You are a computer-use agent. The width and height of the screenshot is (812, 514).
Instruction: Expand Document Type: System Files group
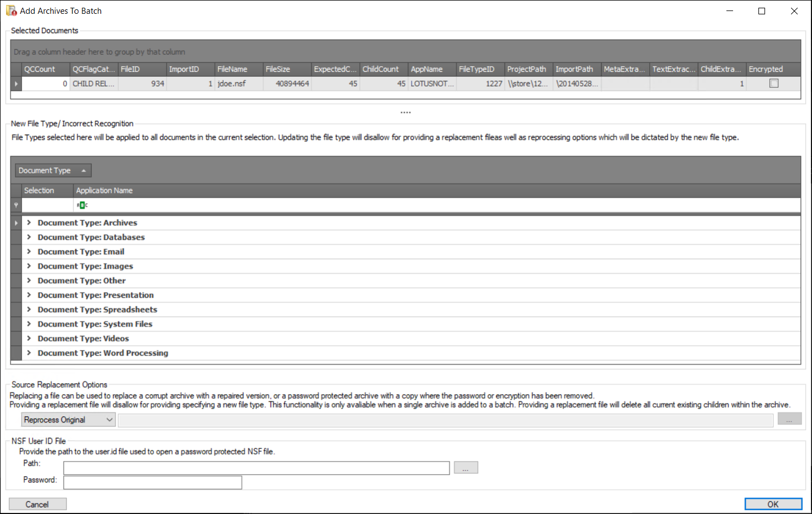click(29, 324)
